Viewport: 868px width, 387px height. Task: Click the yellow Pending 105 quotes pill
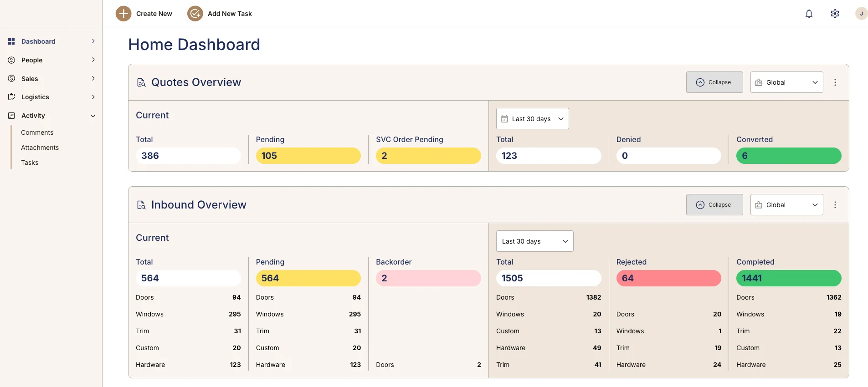(308, 156)
